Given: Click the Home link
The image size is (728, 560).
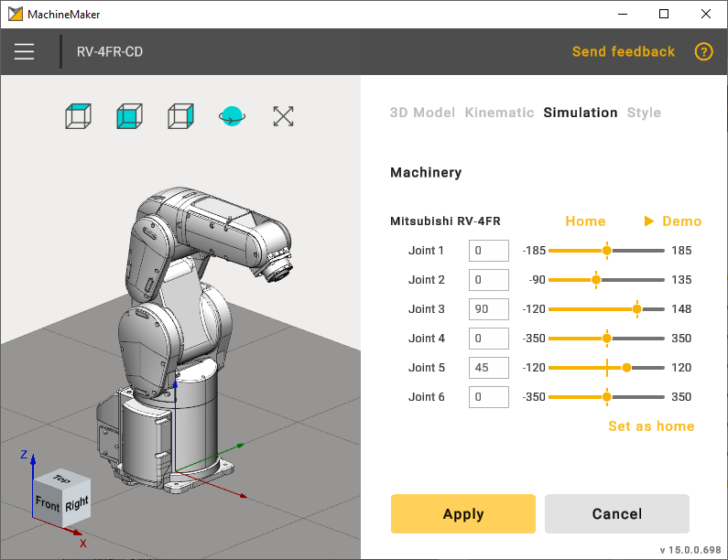Looking at the screenshot, I should 585,221.
